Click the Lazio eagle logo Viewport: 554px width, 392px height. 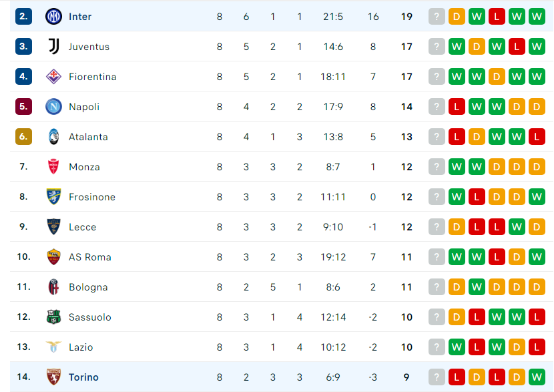(53, 347)
